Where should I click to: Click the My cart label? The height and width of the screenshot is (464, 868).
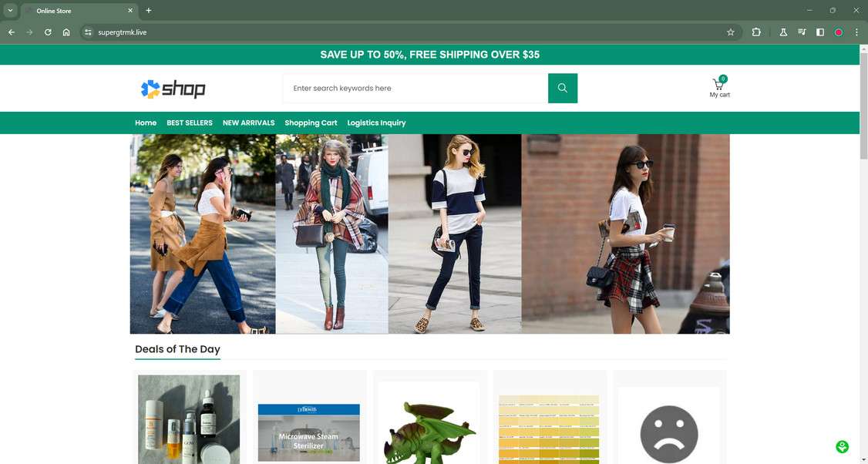click(x=720, y=95)
